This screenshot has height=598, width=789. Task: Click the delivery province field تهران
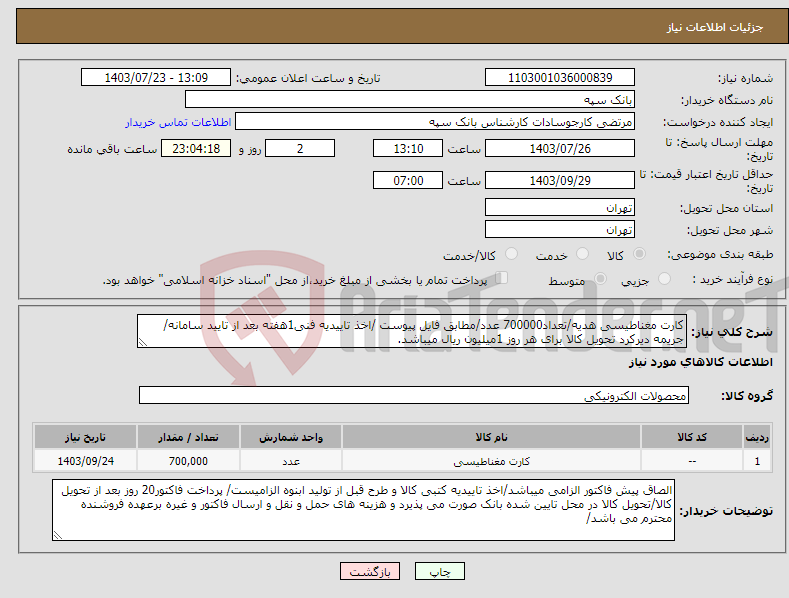[560, 207]
